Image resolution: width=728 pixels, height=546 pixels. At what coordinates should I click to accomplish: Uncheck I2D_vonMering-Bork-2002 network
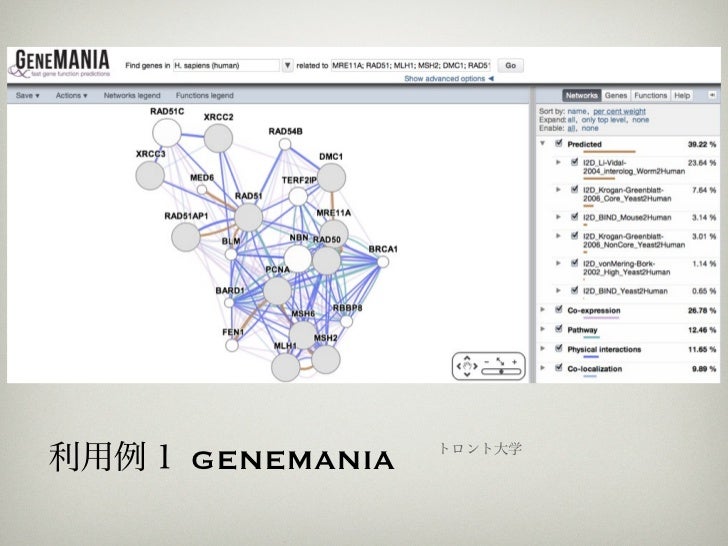574,263
